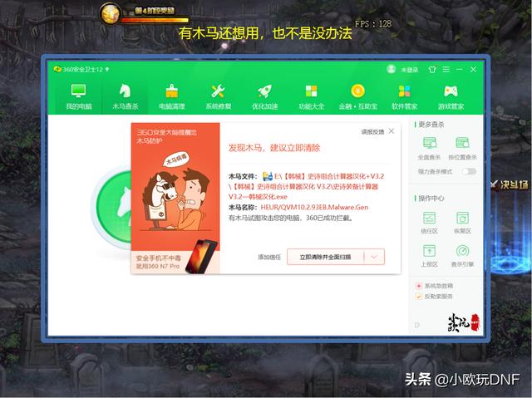Click the trojan file path text
The image size is (532, 398).
(x=306, y=186)
